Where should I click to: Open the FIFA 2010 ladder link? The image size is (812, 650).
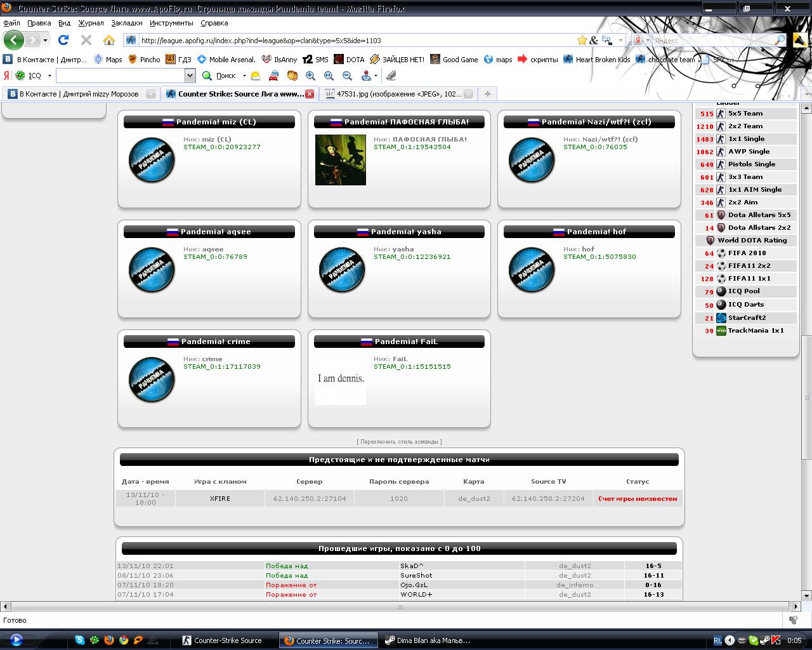pyautogui.click(x=747, y=253)
